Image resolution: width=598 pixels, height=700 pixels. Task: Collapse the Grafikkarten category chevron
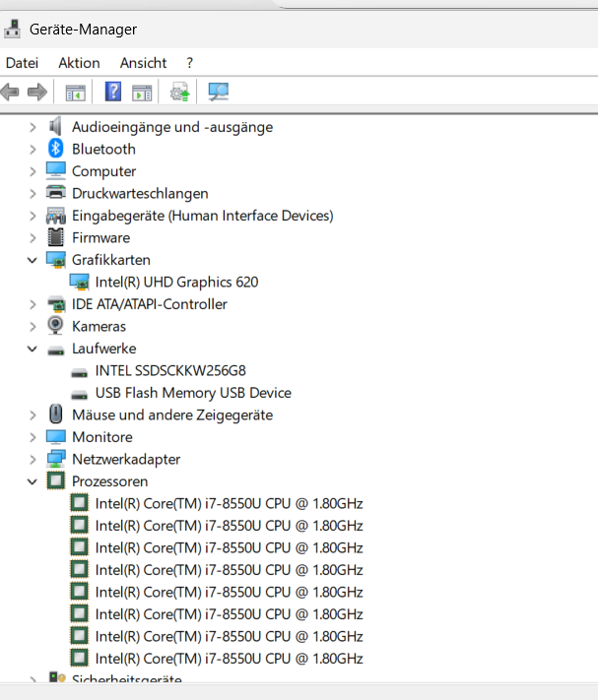(x=33, y=260)
